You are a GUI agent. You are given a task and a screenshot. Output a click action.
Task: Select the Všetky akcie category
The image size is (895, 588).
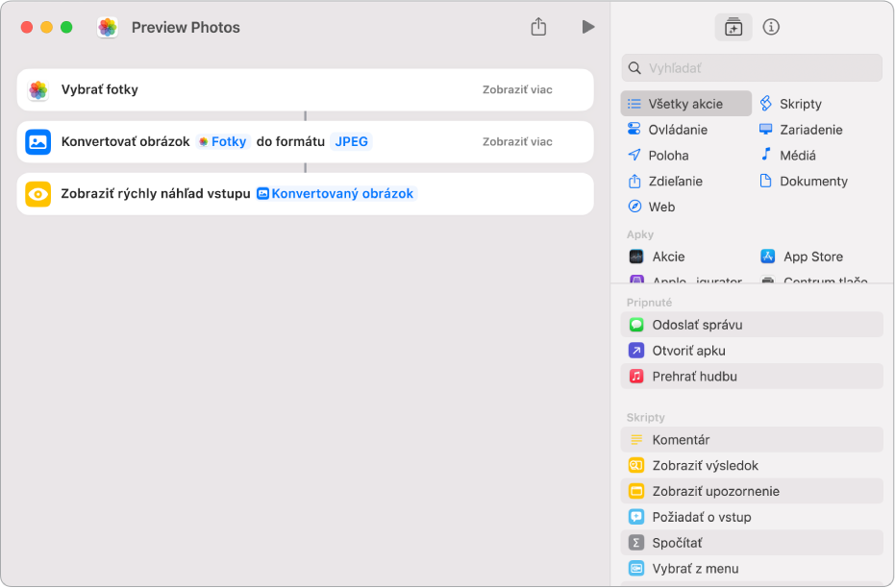pos(686,104)
